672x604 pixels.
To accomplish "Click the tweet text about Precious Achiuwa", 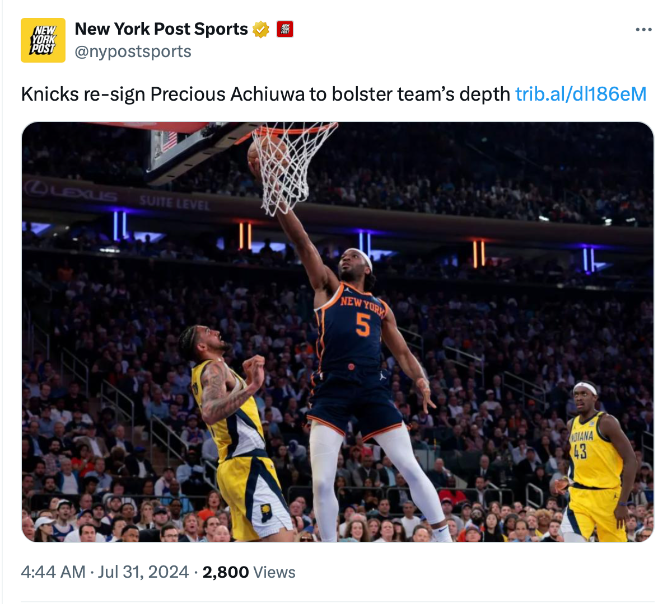I will (265, 95).
